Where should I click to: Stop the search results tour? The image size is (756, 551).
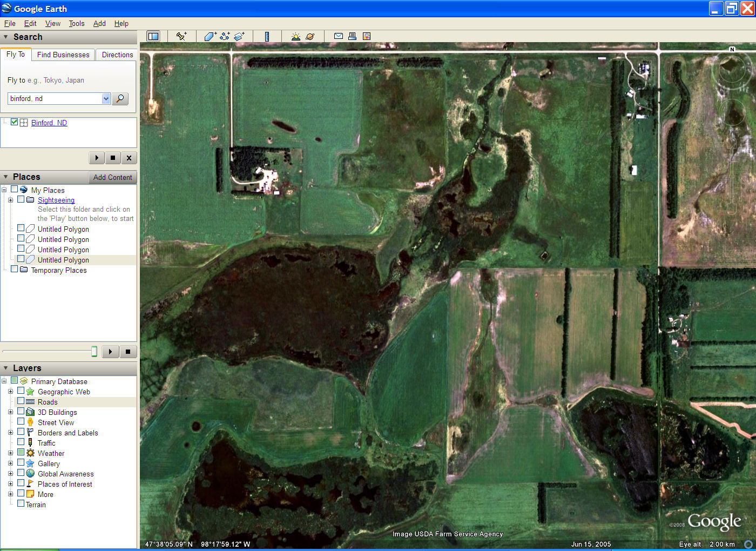coord(112,158)
